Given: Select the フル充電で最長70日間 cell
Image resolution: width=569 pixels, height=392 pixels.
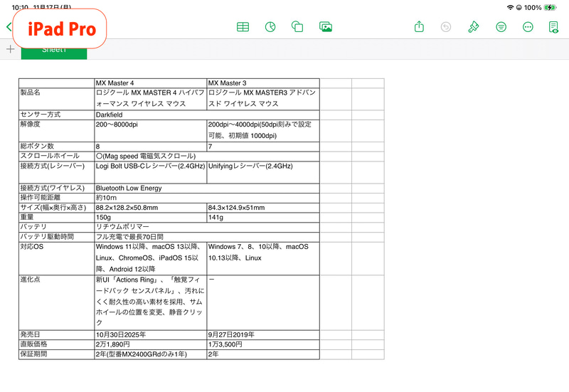Looking at the screenshot, I should pos(207,237).
